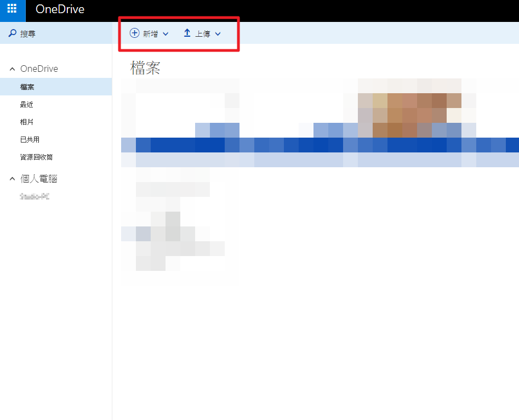519x420 pixels.
Task: Open the app launcher waffle icon
Action: tap(12, 9)
